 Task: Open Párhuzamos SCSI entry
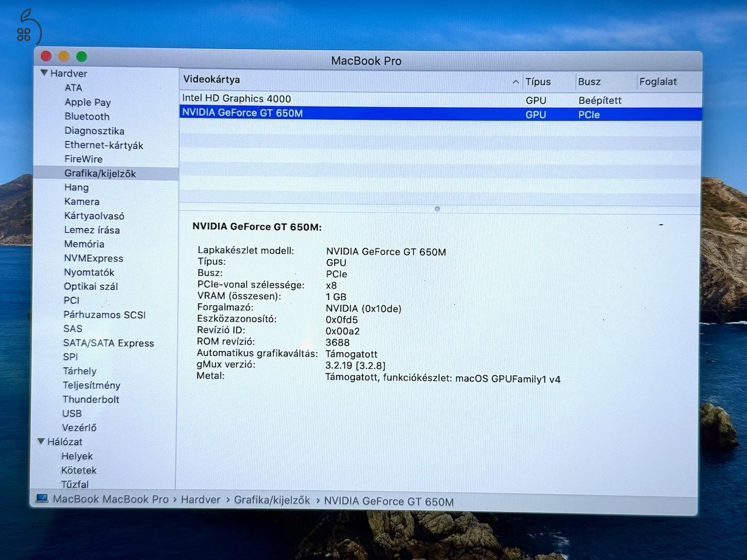tap(104, 314)
